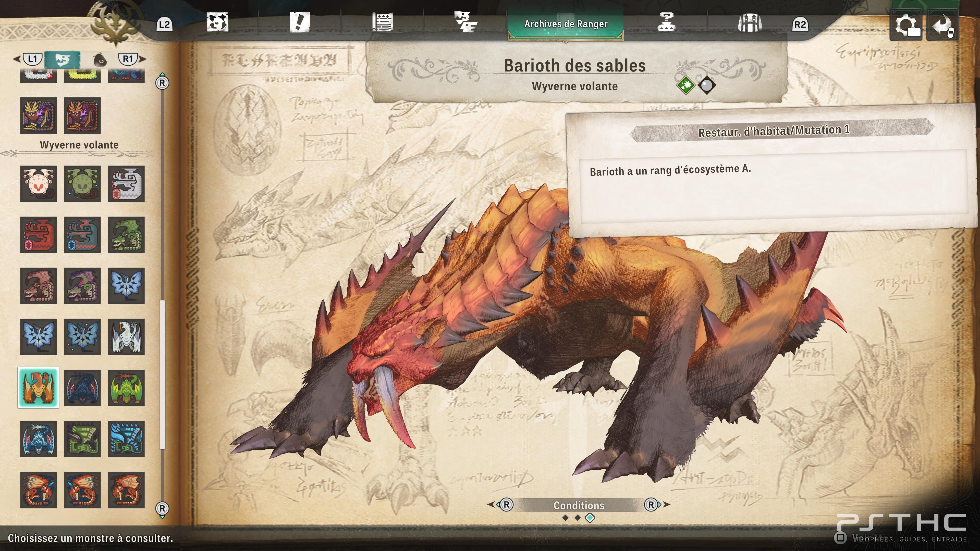Click the R2 shoulder button prompt

coord(800,25)
